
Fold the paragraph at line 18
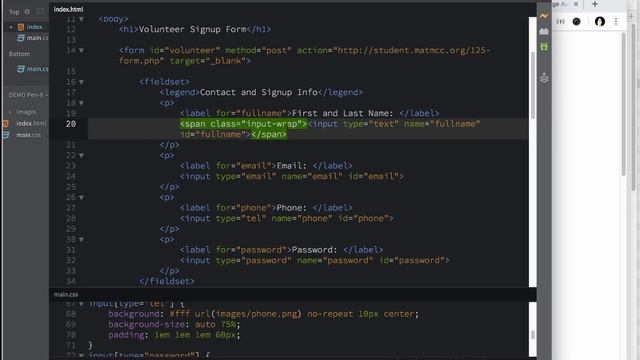(x=81, y=103)
